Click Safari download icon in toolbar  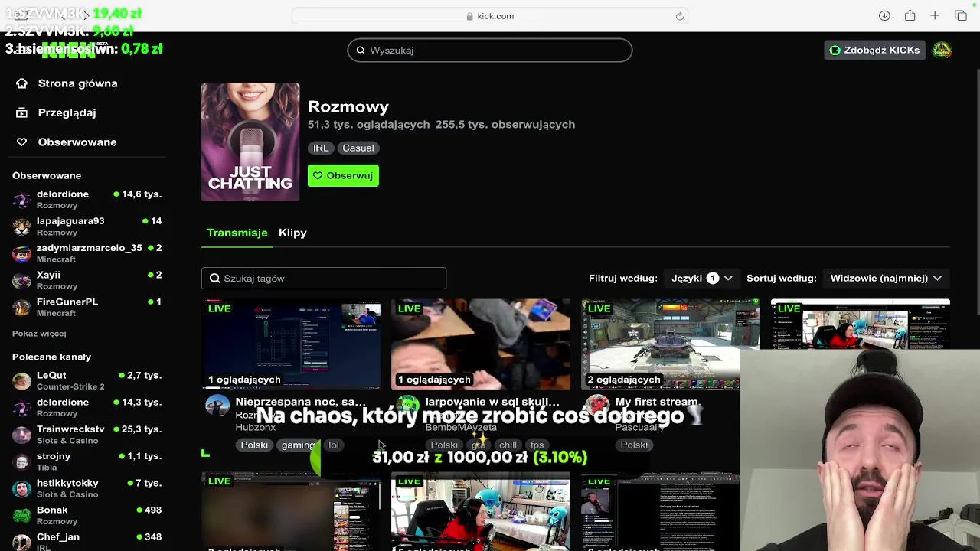click(884, 15)
